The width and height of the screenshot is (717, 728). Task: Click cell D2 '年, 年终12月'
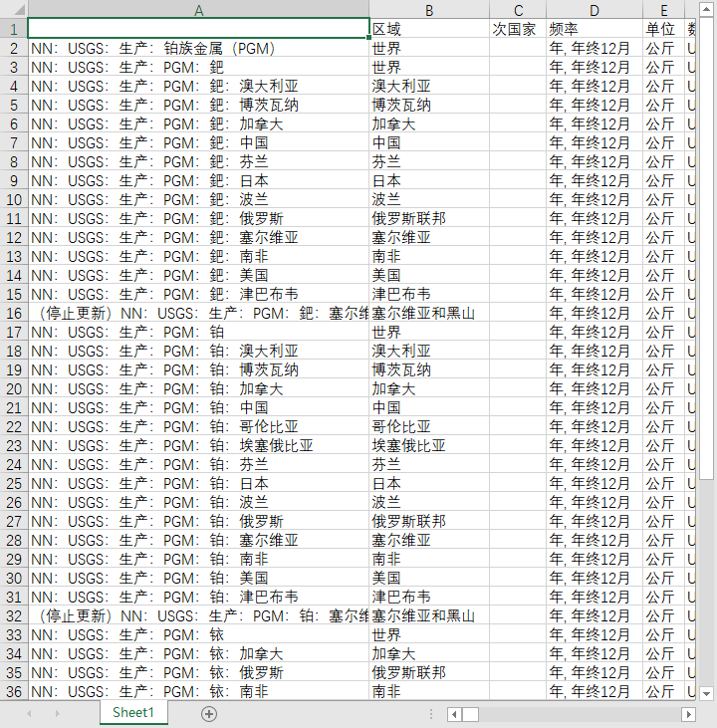(595, 48)
